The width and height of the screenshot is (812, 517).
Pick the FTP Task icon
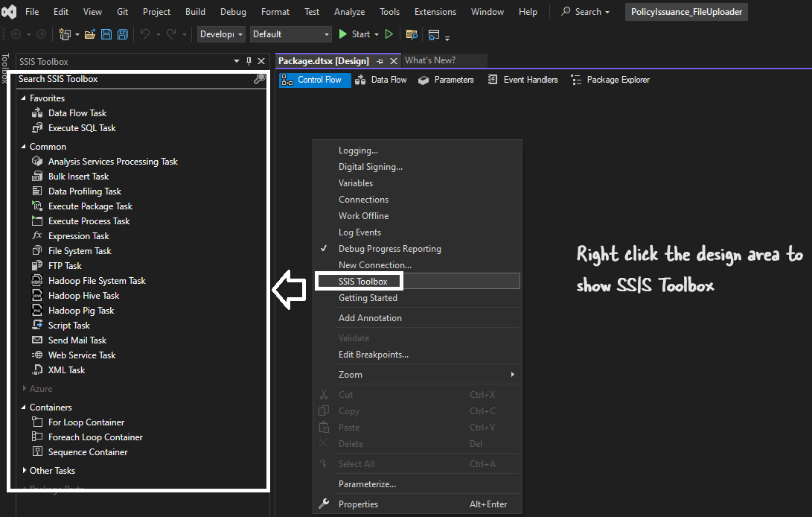pos(37,265)
